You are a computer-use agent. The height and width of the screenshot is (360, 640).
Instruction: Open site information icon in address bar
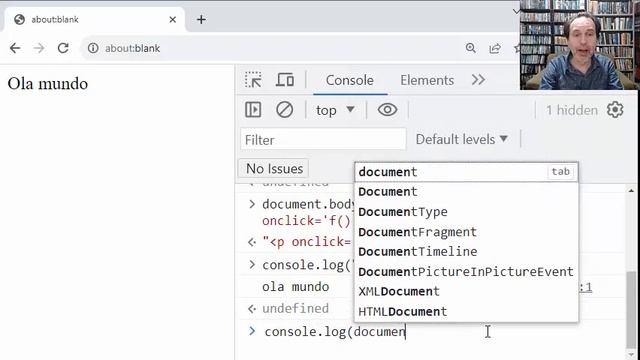pos(93,48)
